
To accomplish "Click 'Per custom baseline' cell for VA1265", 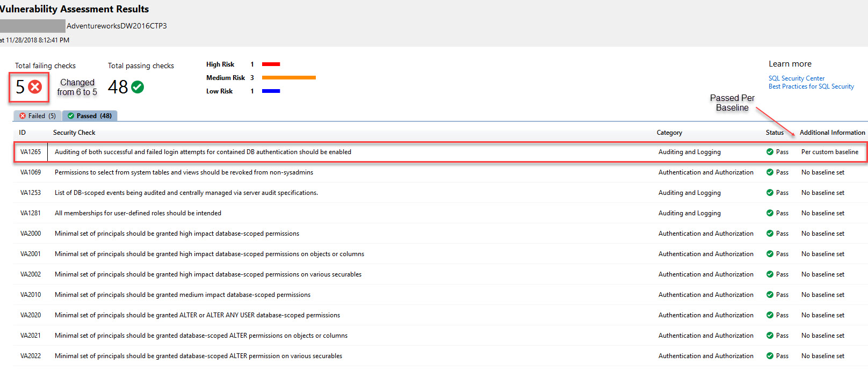I will click(x=830, y=152).
